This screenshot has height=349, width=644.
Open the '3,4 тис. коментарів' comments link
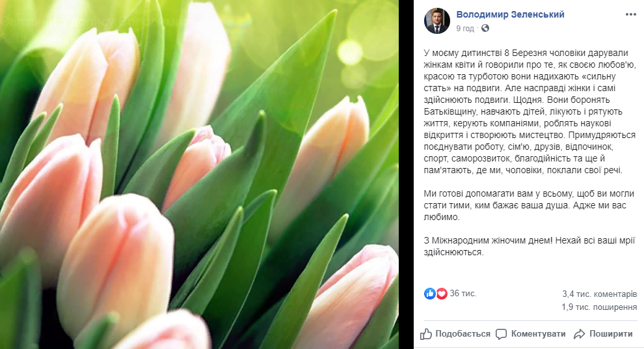tap(600, 294)
